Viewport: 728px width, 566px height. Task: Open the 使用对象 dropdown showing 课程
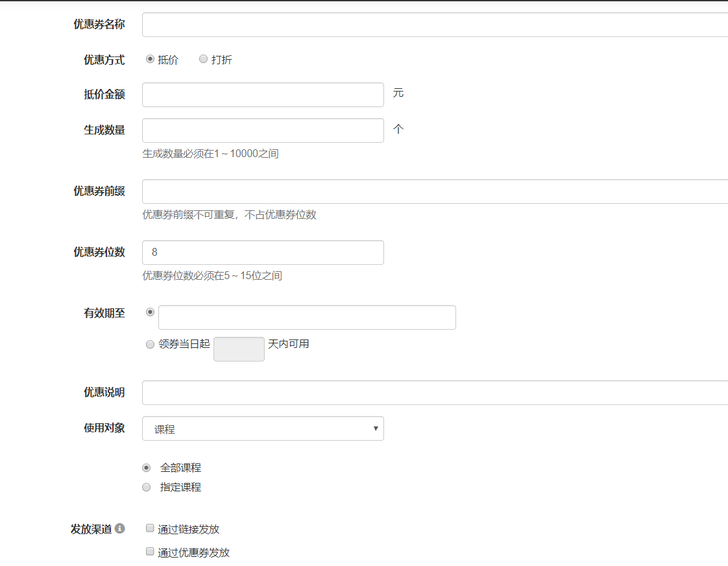coord(263,428)
